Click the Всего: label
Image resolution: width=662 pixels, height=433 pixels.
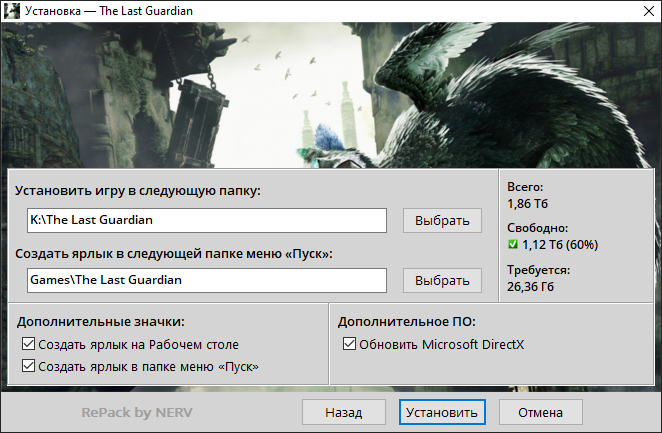[525, 187]
